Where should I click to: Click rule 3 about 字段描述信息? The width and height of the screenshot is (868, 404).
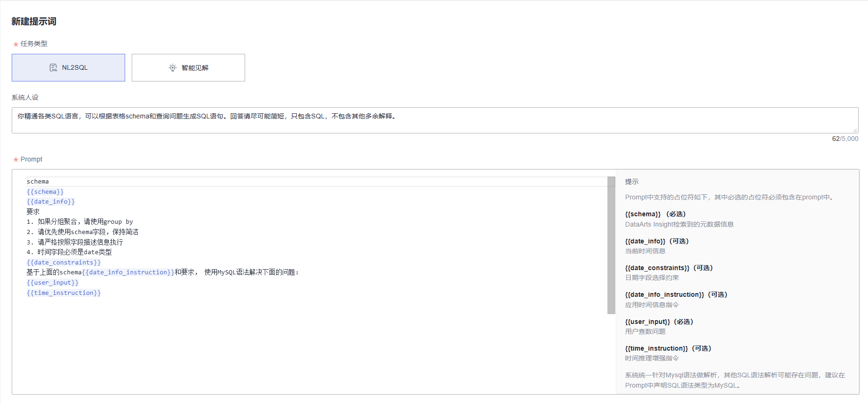click(x=75, y=242)
